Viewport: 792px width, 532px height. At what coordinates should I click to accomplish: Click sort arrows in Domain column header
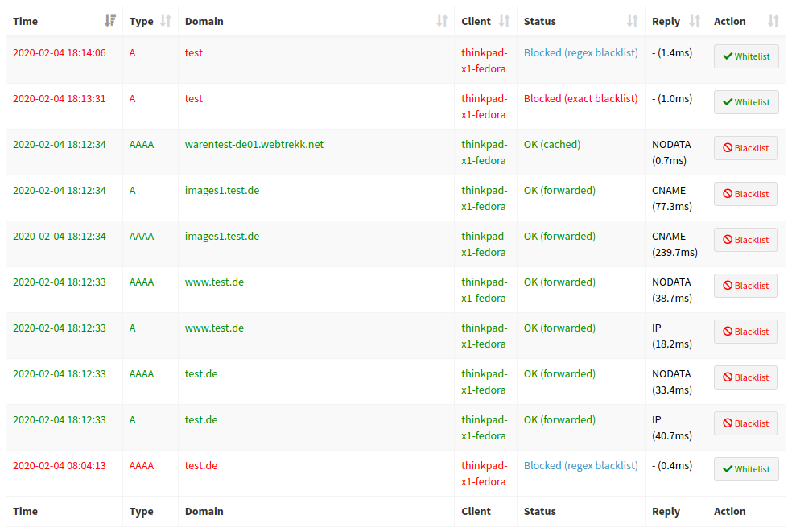tap(442, 21)
